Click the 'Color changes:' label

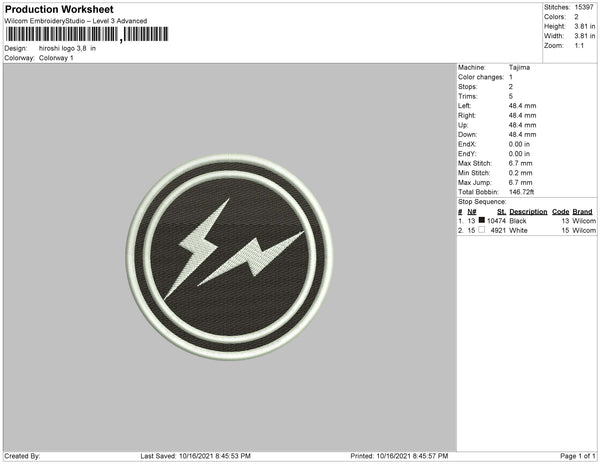[x=481, y=77]
